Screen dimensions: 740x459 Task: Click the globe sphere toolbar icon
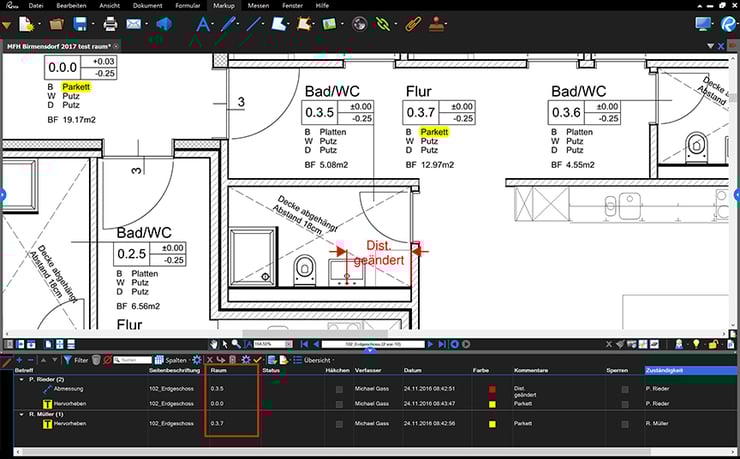pos(360,24)
